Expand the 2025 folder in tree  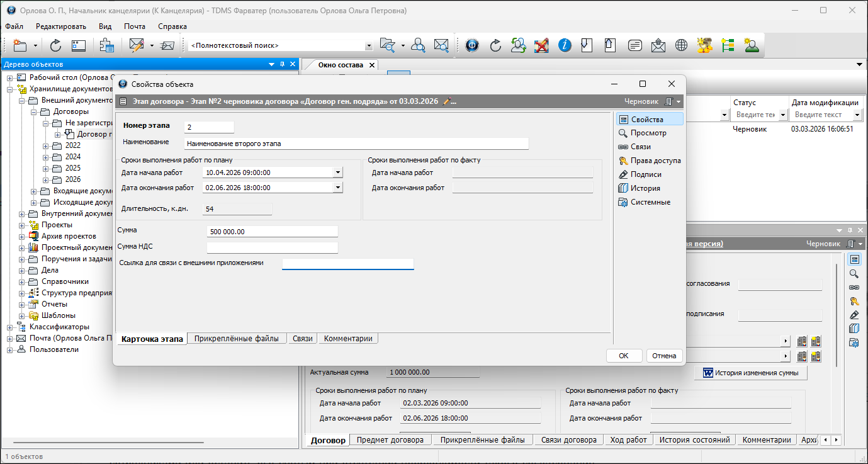pyautogui.click(x=46, y=168)
